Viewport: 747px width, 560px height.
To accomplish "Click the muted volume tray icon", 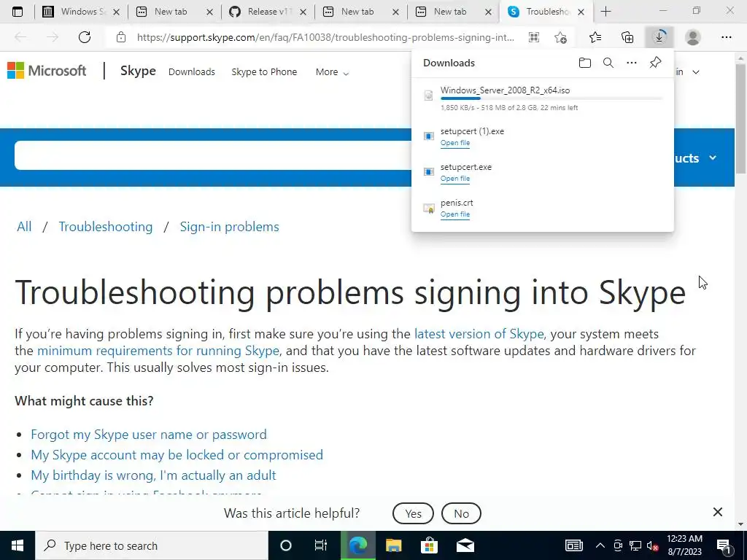I will [x=652, y=545].
